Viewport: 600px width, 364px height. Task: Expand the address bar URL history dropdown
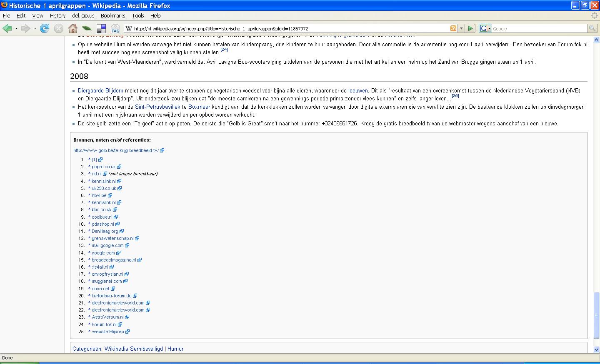pyautogui.click(x=461, y=28)
